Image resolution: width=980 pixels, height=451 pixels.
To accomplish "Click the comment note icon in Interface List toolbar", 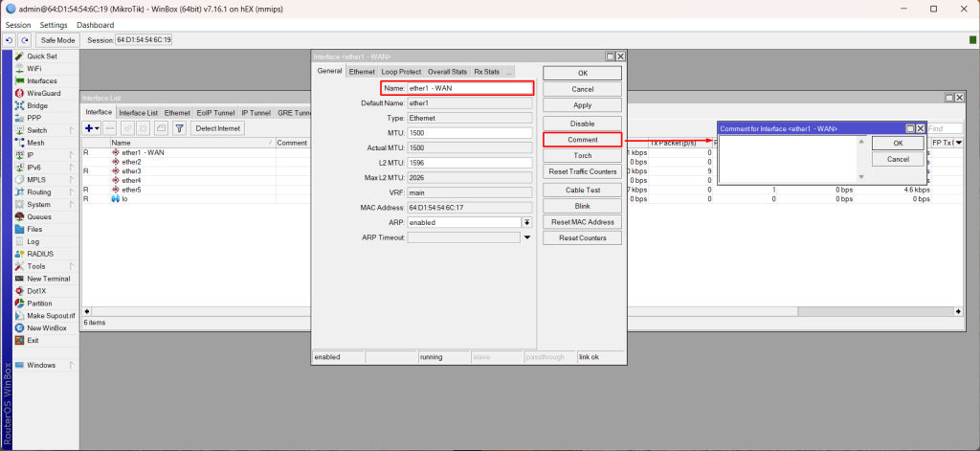I will 161,128.
